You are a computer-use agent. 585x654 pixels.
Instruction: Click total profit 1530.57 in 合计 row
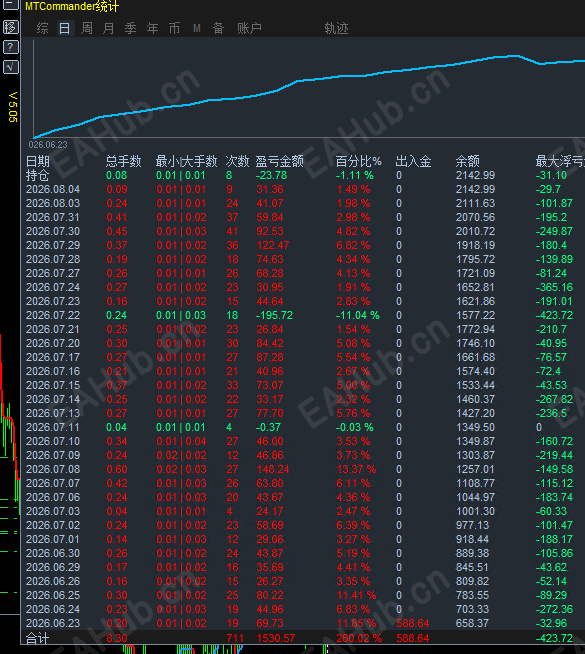pos(276,638)
